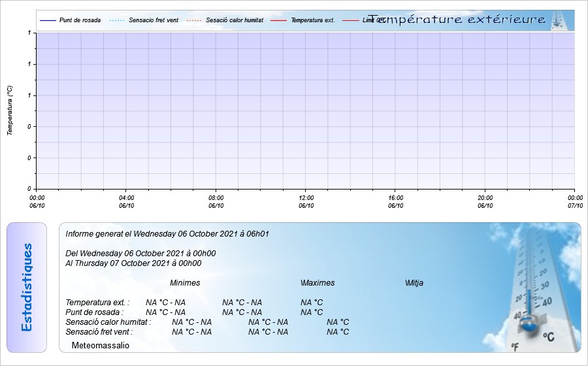Image resolution: width=588 pixels, height=366 pixels.
Task: Click the Temperatura ext. legend label
Action: (x=313, y=20)
